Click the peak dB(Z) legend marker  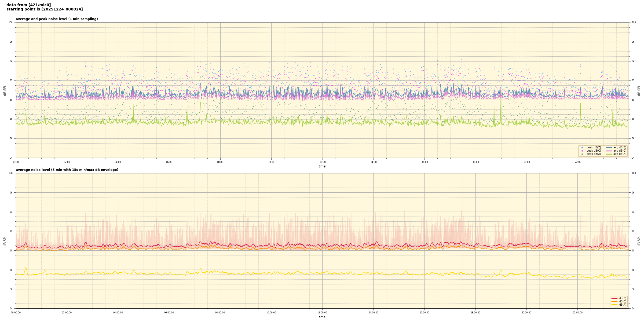click(582, 148)
